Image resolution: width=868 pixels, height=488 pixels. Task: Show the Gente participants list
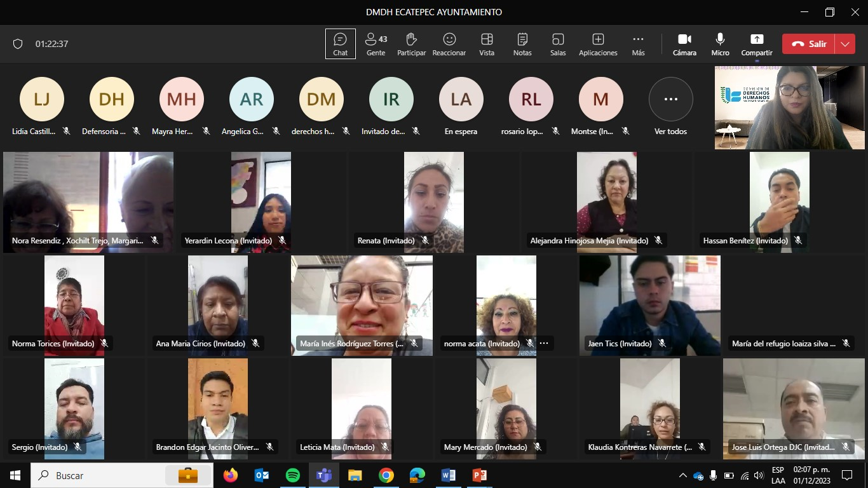(x=376, y=44)
